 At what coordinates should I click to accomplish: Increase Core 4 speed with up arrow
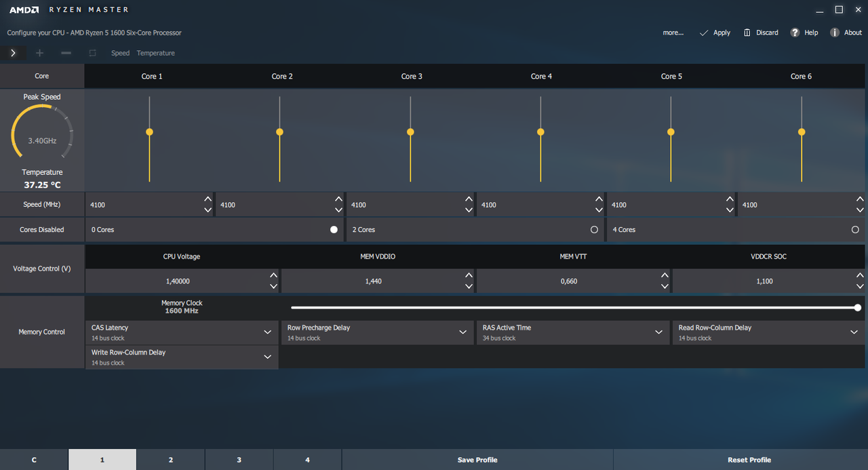coord(599,199)
